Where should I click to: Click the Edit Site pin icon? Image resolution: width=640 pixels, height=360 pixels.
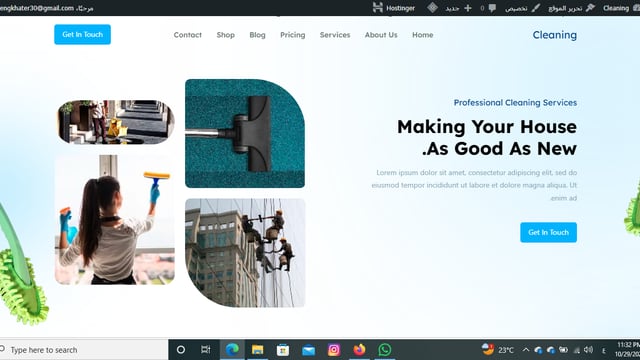[x=590, y=8]
